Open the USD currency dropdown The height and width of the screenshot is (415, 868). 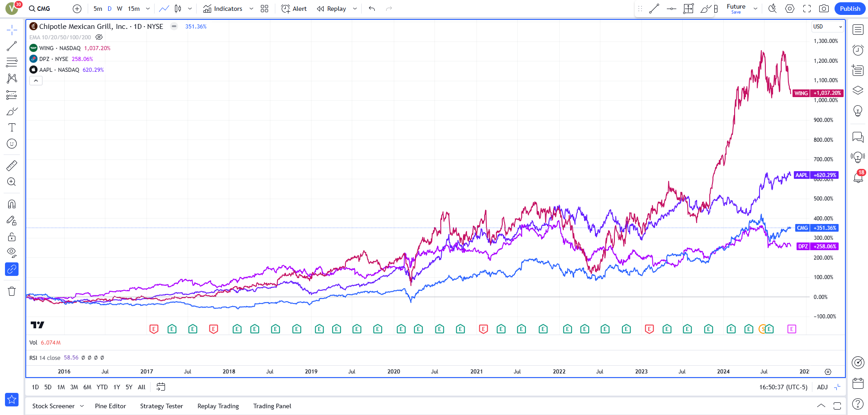coord(827,27)
